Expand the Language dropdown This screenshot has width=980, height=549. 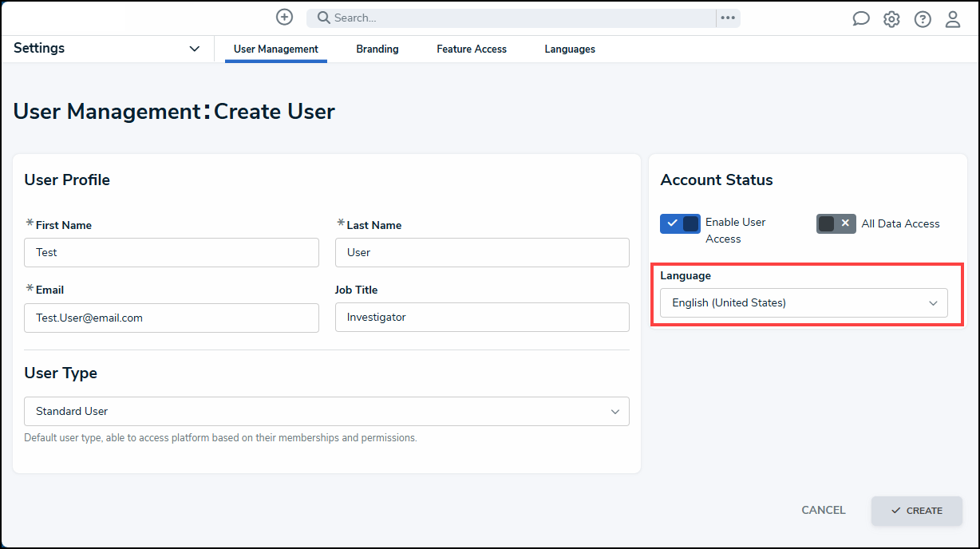(x=804, y=303)
